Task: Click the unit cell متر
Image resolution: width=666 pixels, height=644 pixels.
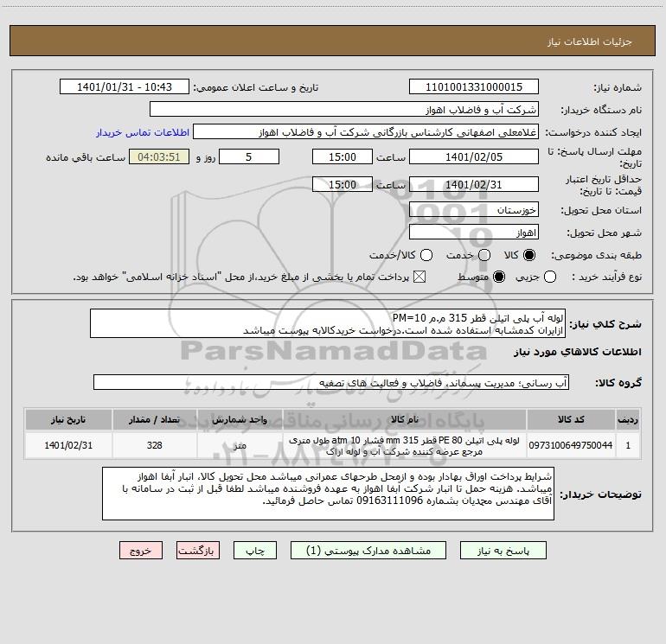Action: (x=240, y=445)
